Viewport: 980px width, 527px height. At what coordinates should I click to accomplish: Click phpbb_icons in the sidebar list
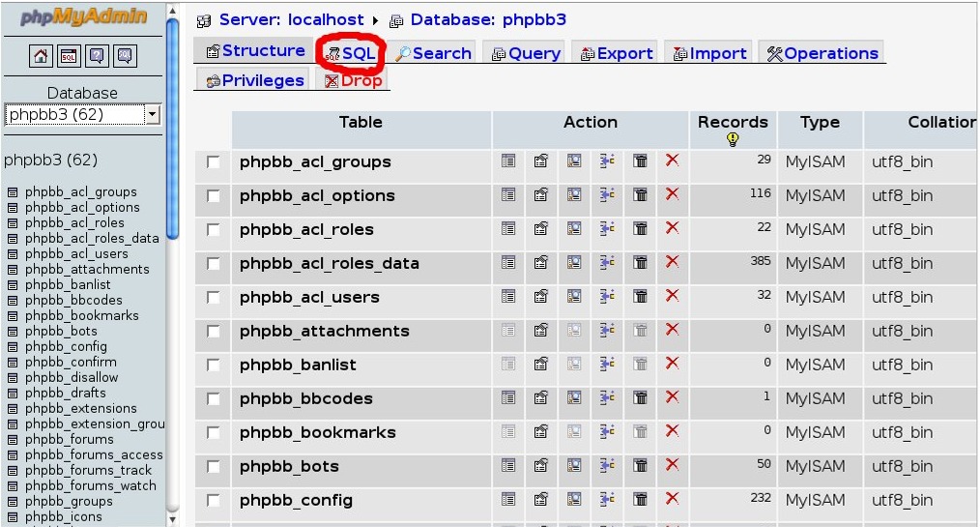(x=63, y=516)
